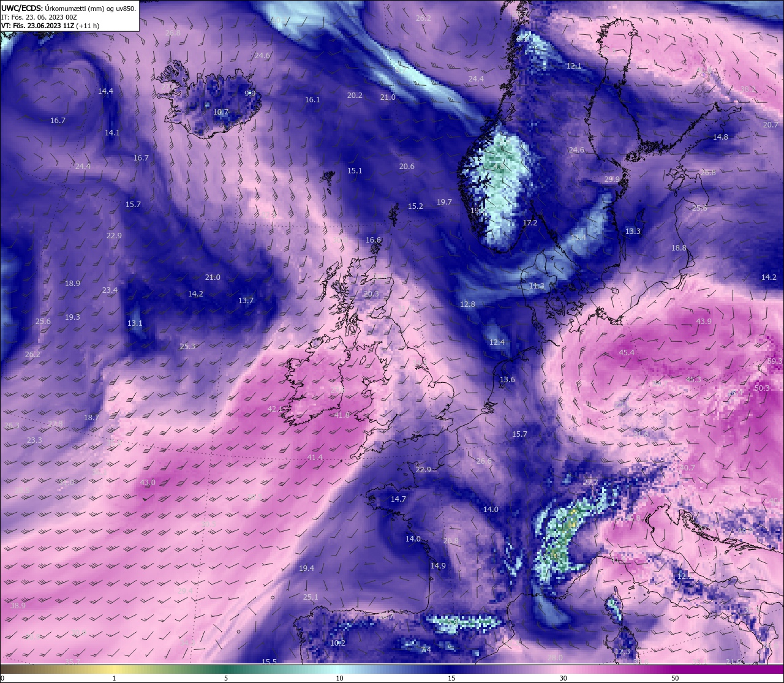Click the map value 23.4

pyautogui.click(x=110, y=290)
